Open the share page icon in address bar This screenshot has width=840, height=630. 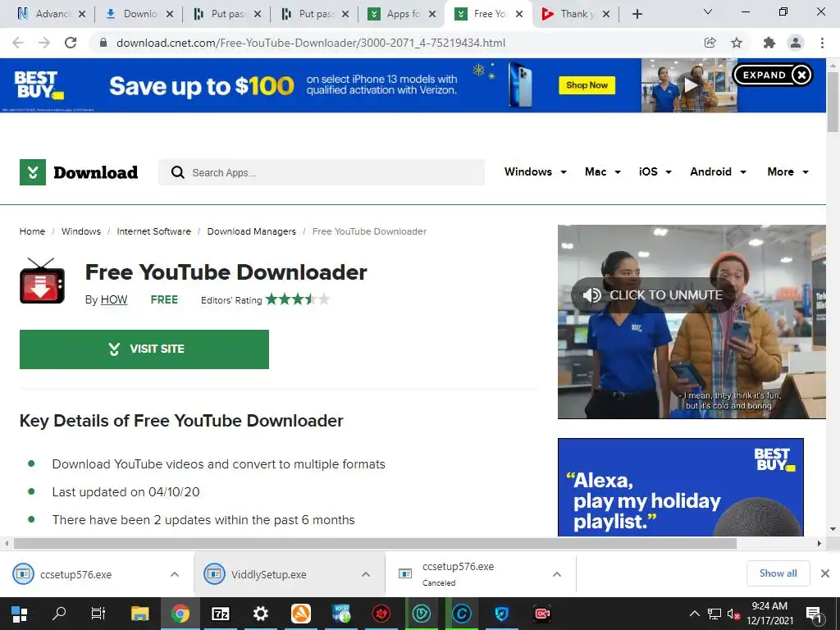pyautogui.click(x=710, y=43)
